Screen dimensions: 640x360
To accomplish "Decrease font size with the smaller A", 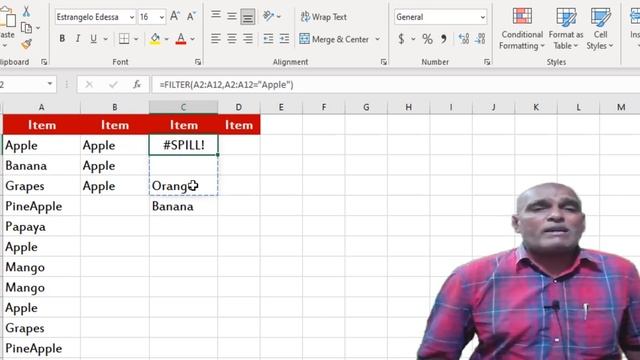I will tap(191, 17).
